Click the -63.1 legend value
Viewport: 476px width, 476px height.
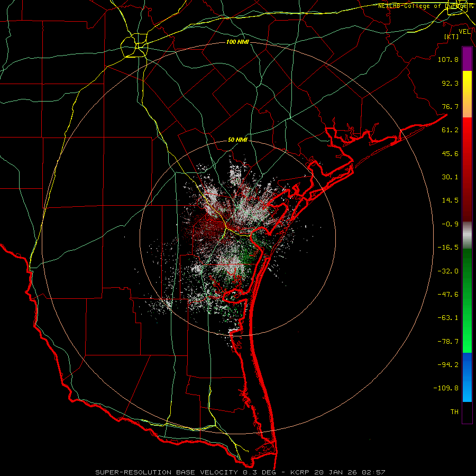pos(448,318)
